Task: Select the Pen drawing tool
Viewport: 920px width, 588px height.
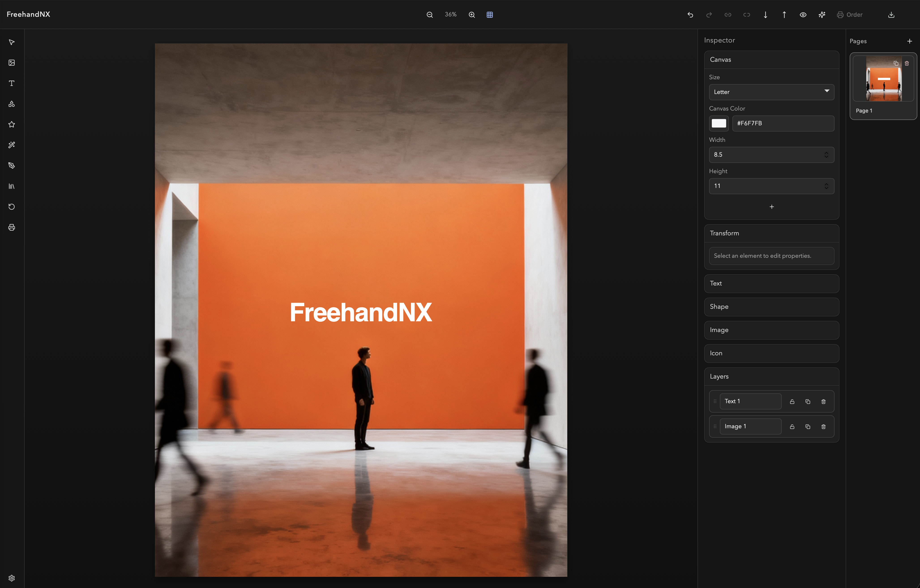Action: pyautogui.click(x=11, y=165)
